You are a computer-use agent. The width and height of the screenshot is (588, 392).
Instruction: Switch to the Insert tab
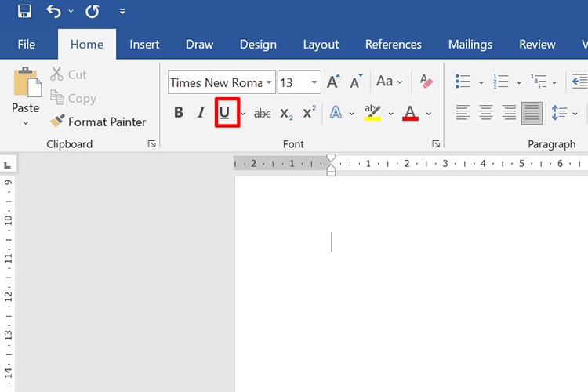[x=144, y=45]
